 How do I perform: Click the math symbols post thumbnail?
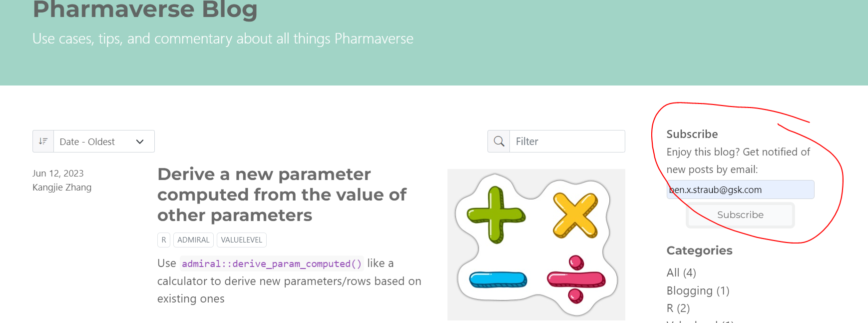(x=536, y=244)
